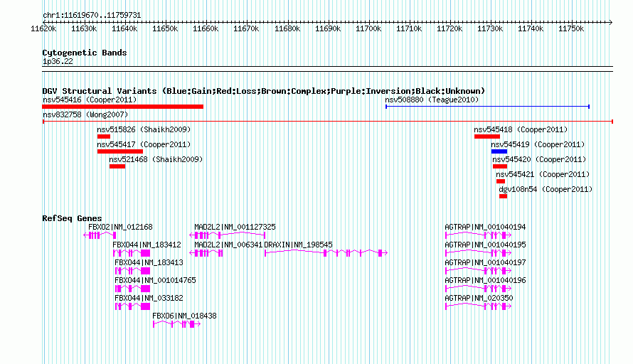
Task: Click the nsv521468 (Shaikh2009) label
Action: (x=156, y=159)
